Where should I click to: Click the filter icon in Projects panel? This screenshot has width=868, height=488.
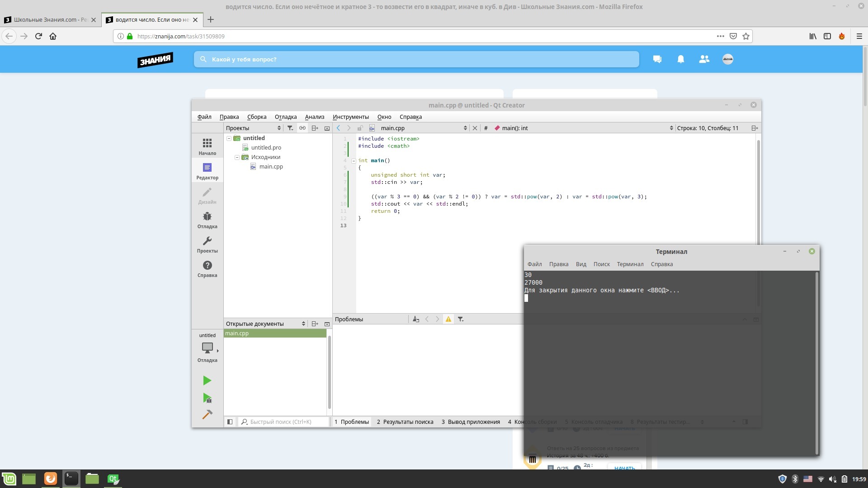click(x=290, y=128)
